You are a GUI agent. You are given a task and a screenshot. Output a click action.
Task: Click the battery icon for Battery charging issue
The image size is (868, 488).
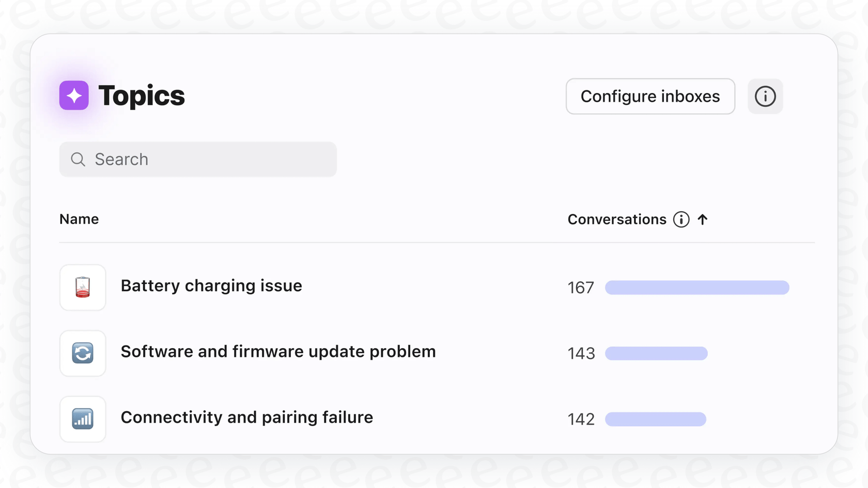click(83, 288)
